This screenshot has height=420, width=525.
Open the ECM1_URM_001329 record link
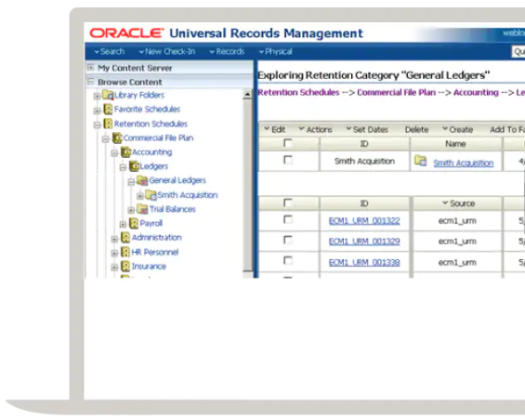[x=364, y=242]
